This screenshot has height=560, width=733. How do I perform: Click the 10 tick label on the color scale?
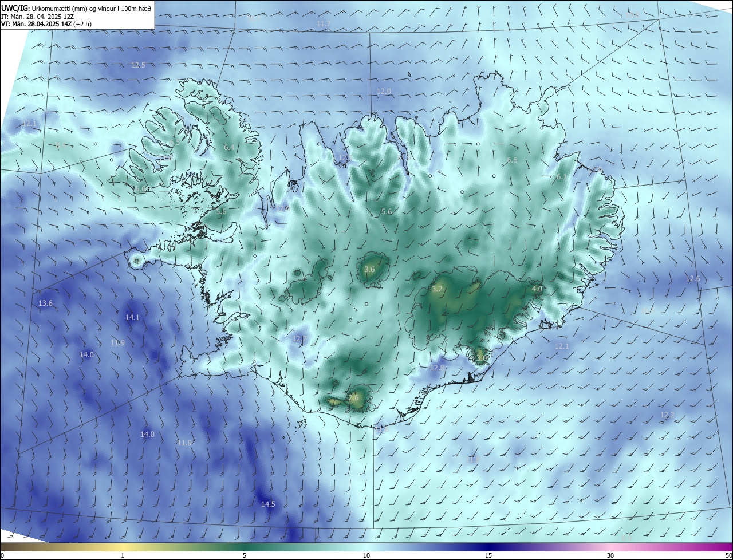click(x=366, y=555)
